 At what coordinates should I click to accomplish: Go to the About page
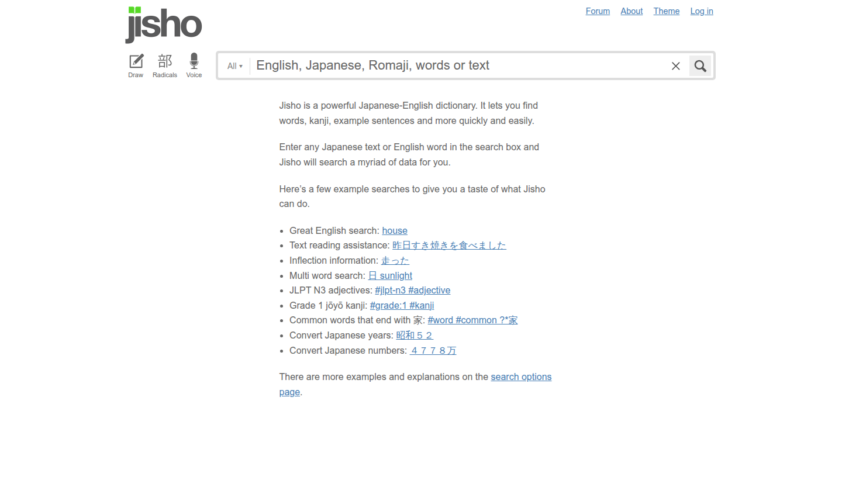(x=631, y=11)
